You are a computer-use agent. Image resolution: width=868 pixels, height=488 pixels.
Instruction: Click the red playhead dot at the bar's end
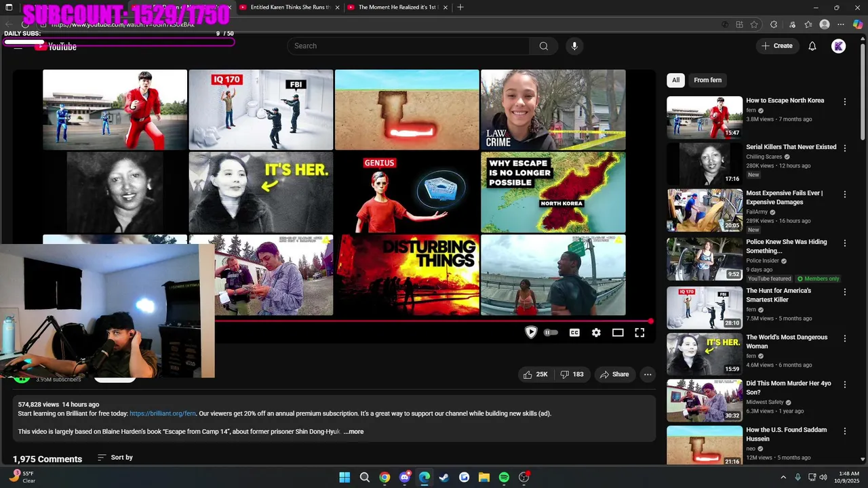[650, 321]
